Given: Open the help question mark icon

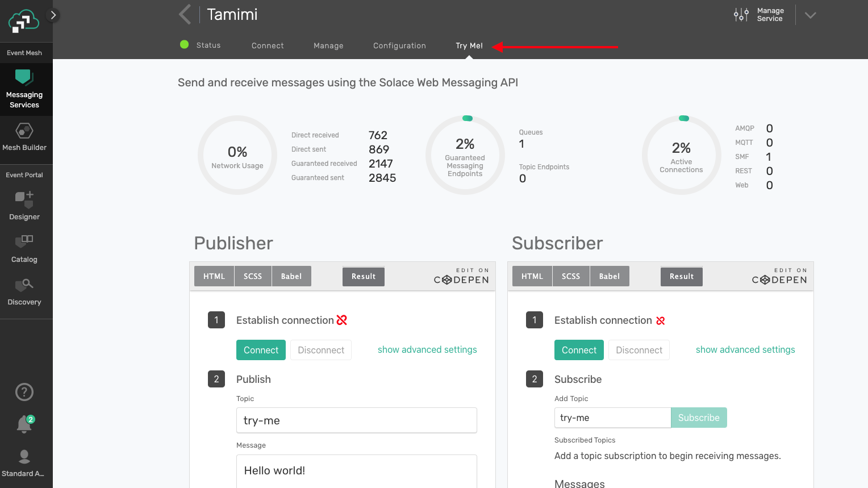Looking at the screenshot, I should pyautogui.click(x=24, y=392).
